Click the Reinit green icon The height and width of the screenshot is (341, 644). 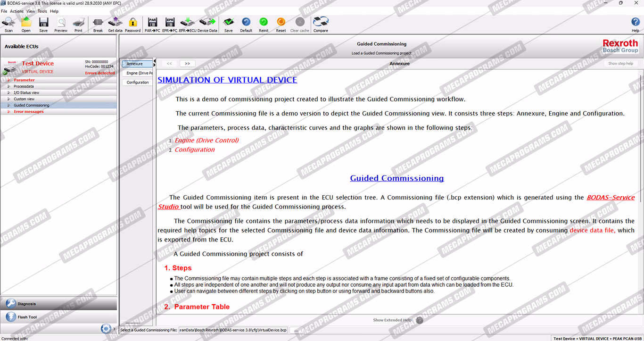[x=264, y=23]
